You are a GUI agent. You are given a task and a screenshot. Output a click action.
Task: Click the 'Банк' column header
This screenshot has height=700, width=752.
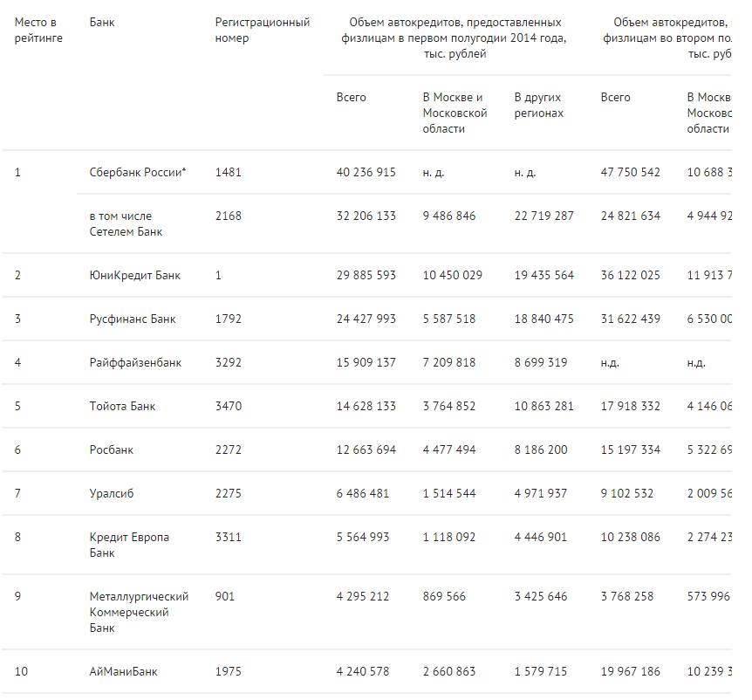tap(102, 22)
